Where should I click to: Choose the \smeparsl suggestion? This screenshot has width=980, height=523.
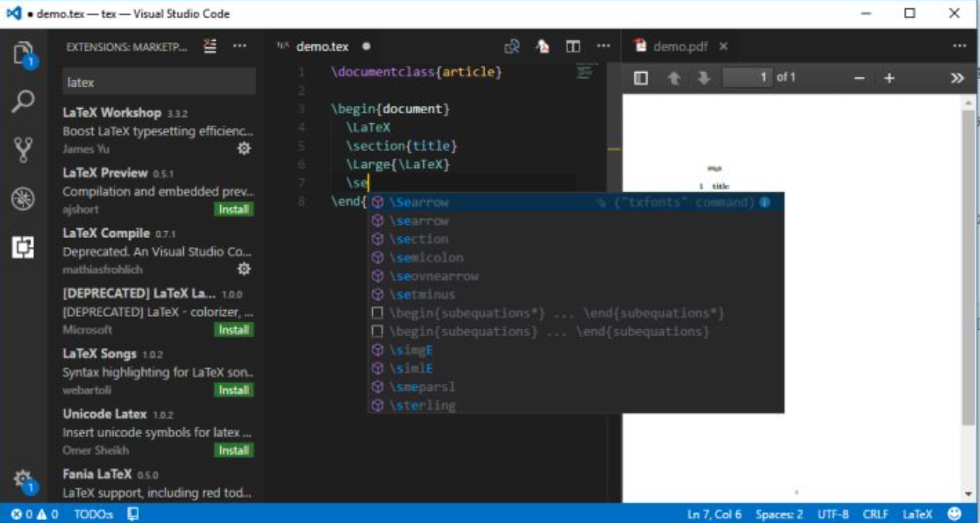(x=576, y=387)
